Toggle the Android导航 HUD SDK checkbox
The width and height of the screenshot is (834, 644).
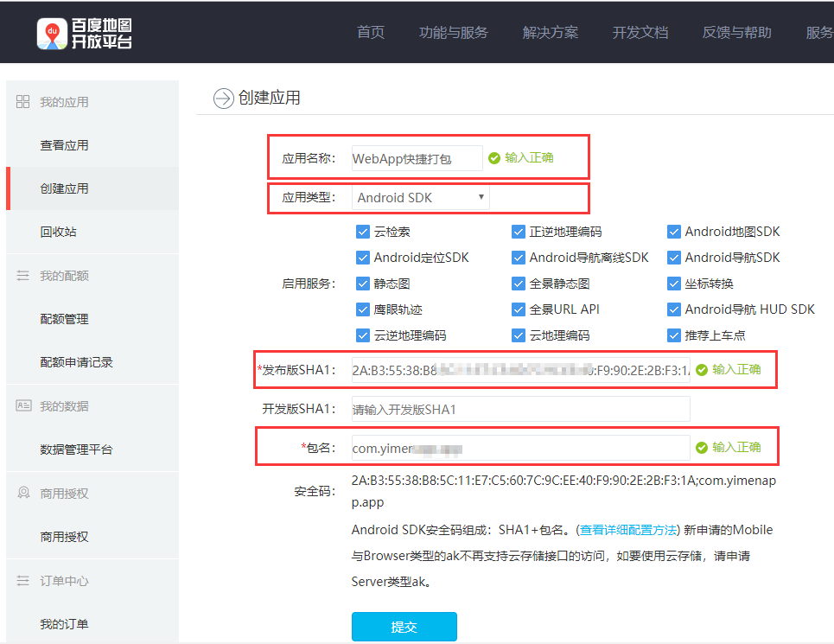pyautogui.click(x=674, y=309)
